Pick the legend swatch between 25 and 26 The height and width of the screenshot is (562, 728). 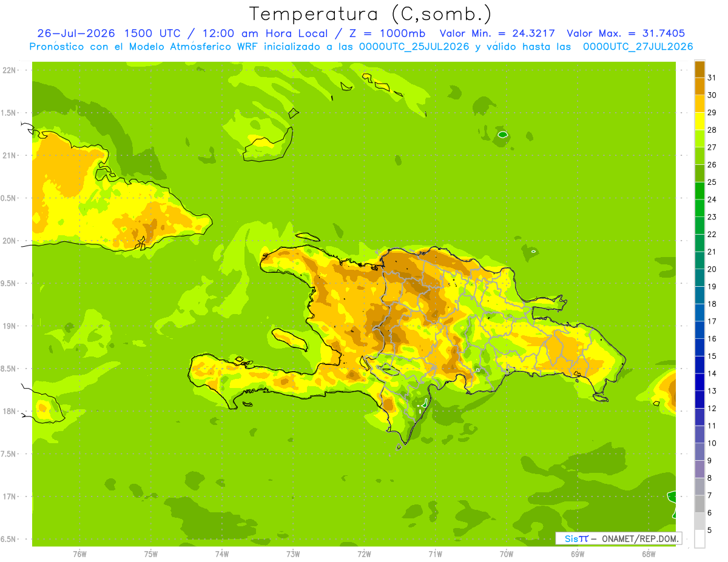pos(699,173)
